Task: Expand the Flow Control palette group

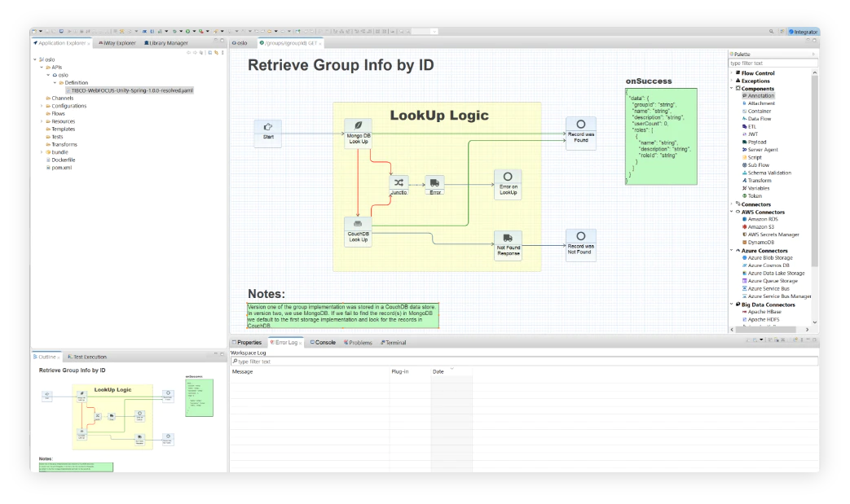Action: click(x=732, y=73)
